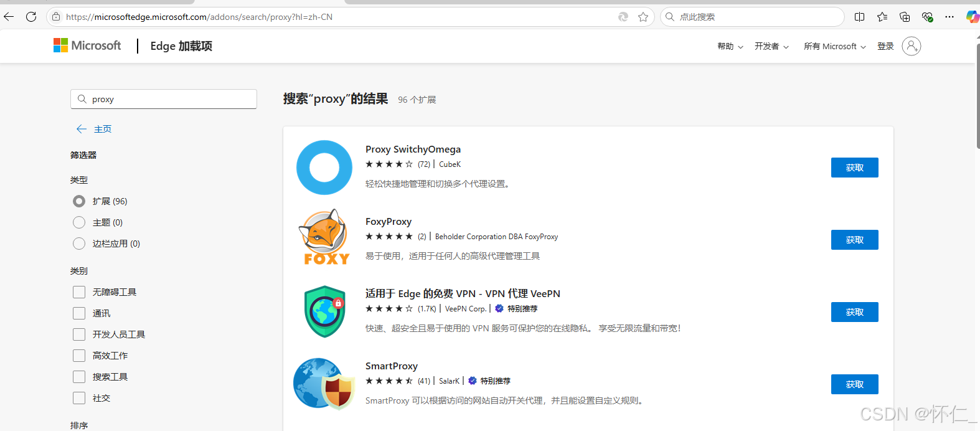Check the 开发人员工具 checkbox
Image resolution: width=980 pixels, height=431 pixels.
click(x=79, y=334)
